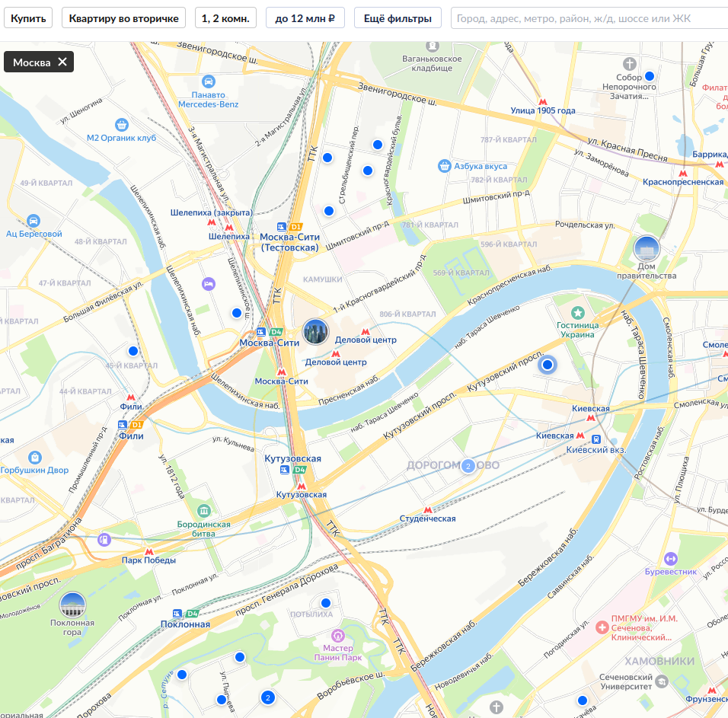Viewport: 728px width, 718px height.
Task: Click the Панавто Mercedes-Benz car dealer icon
Action: (209, 81)
